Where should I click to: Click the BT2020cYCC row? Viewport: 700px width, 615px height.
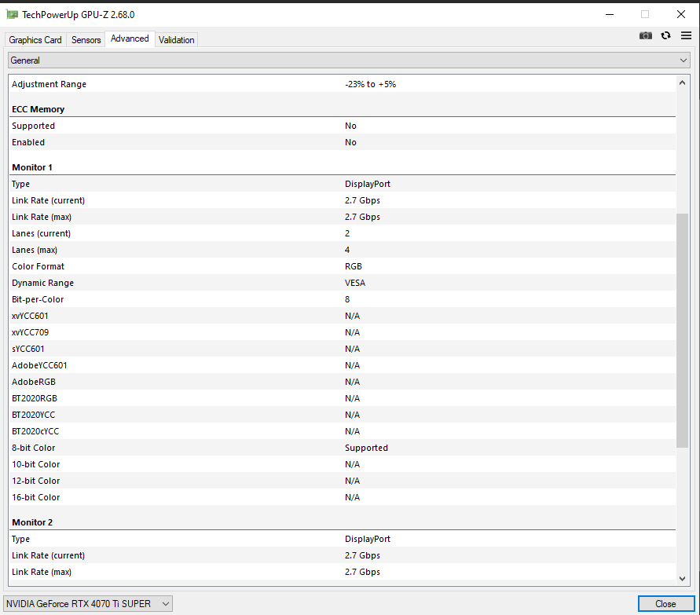coord(342,431)
